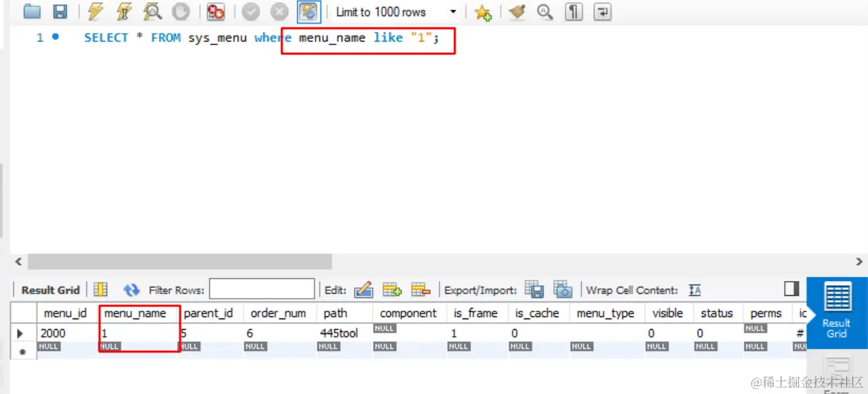
Task: Sort by component column header
Action: coord(408,314)
